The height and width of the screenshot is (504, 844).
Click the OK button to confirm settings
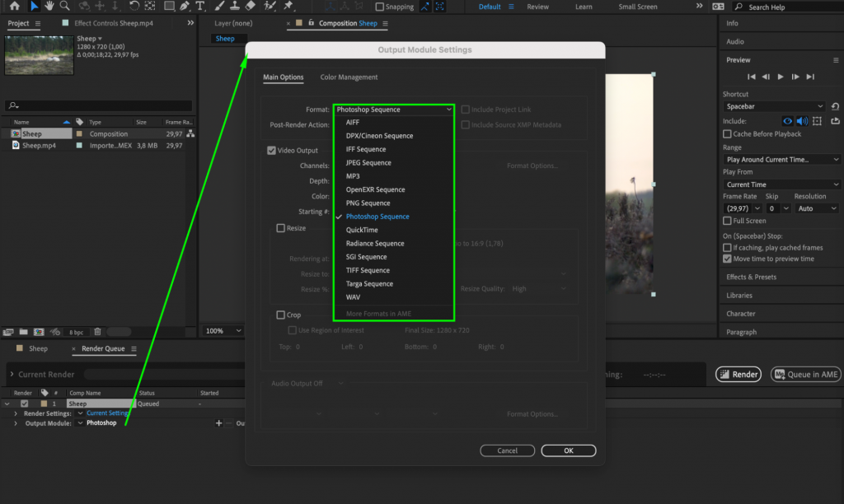(x=568, y=450)
